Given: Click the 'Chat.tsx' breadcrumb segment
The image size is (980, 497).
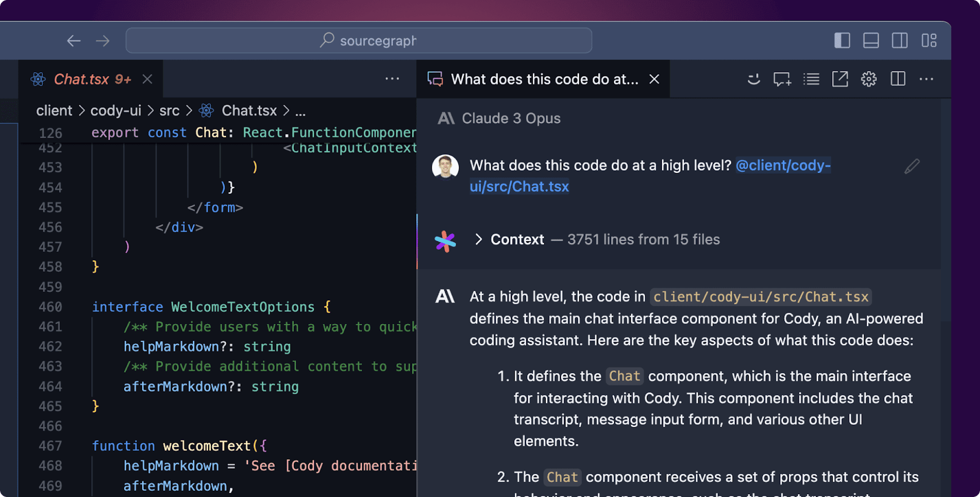Looking at the screenshot, I should (x=249, y=110).
